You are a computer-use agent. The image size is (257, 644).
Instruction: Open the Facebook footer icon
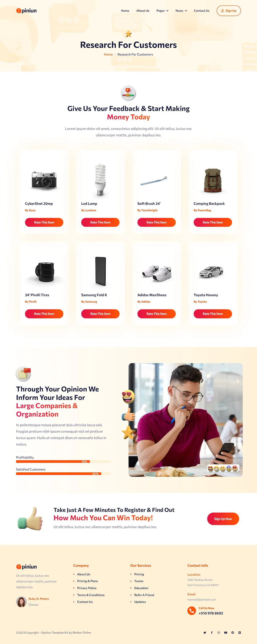coord(212,633)
